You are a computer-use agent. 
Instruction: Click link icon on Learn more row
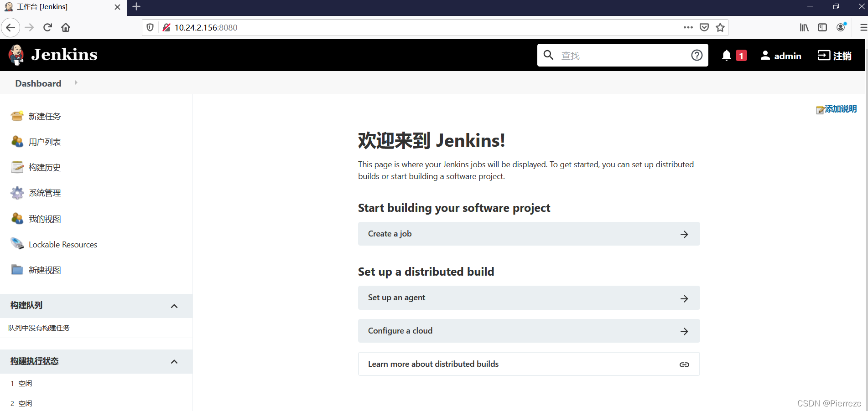tap(684, 365)
